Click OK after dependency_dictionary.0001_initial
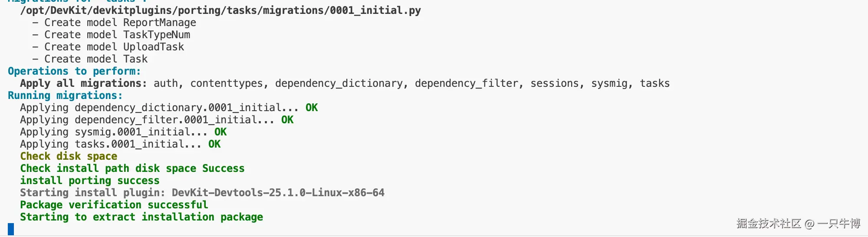The image size is (868, 237). [x=312, y=108]
